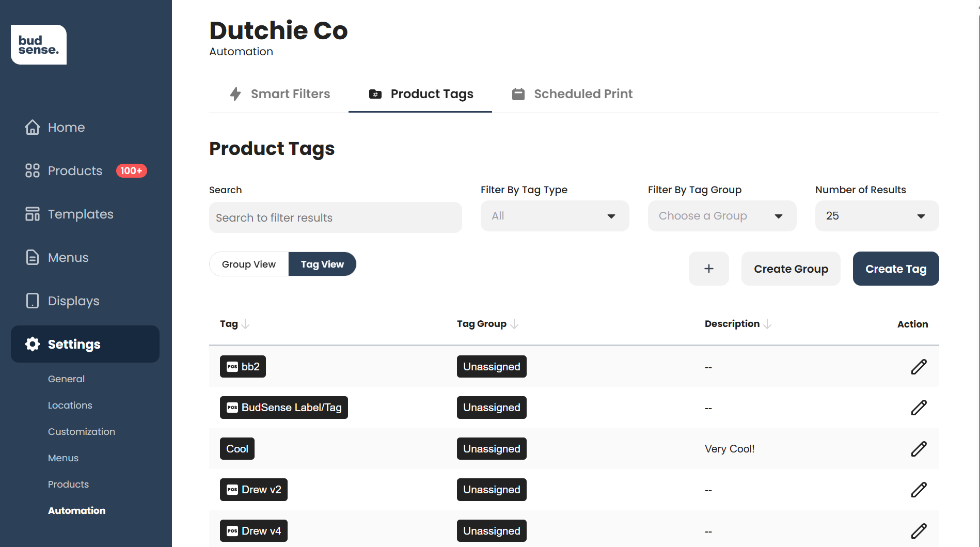Viewport: 980px width, 547px height.
Task: Click the Settings sidebar item label
Action: tap(74, 345)
